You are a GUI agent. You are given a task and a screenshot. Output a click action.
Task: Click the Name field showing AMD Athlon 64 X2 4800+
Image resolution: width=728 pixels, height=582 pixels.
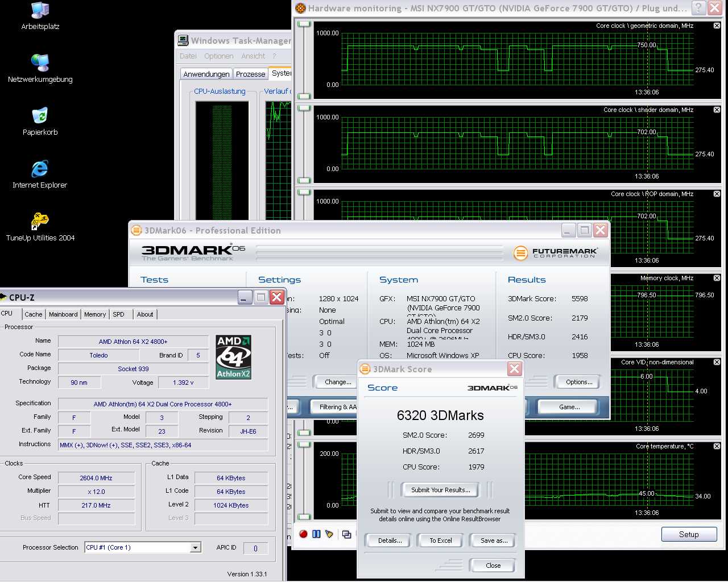[x=133, y=342]
